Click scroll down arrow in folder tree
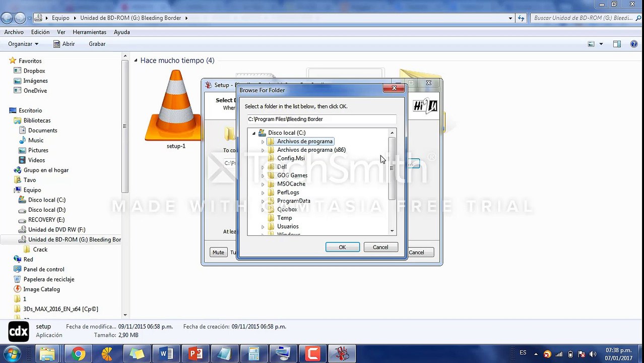644x363 pixels. (392, 231)
